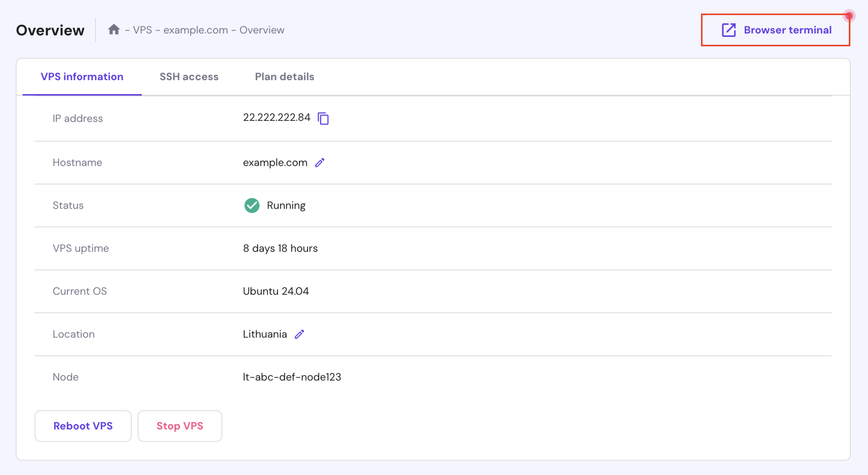Select the VPS information tab
The height and width of the screenshot is (475, 868).
click(82, 77)
